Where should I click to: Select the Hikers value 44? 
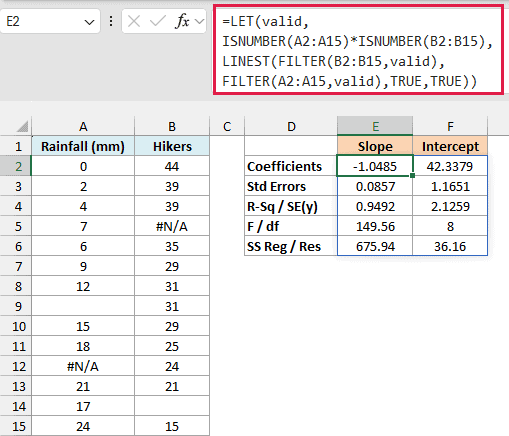point(172,166)
